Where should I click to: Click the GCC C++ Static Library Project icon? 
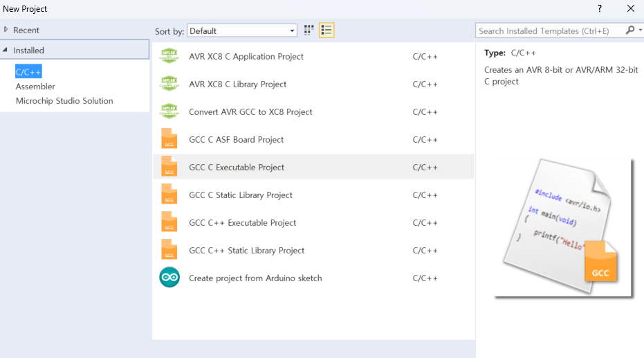(169, 249)
